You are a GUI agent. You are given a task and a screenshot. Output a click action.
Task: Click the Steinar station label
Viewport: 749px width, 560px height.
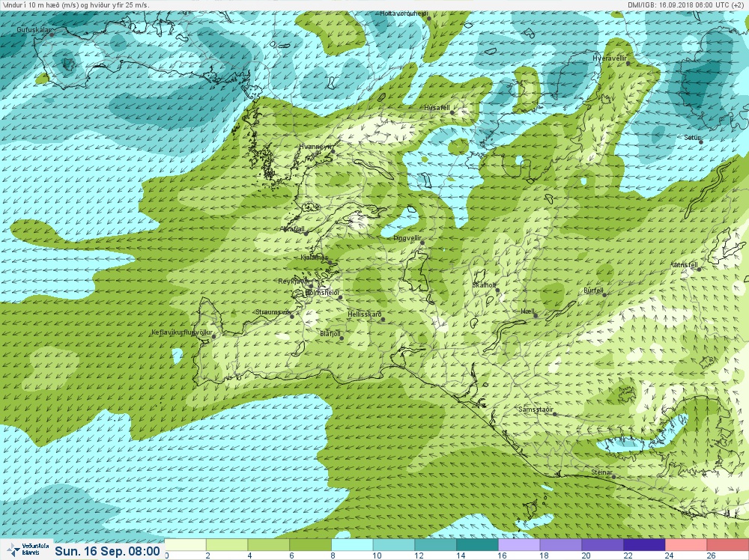click(602, 472)
